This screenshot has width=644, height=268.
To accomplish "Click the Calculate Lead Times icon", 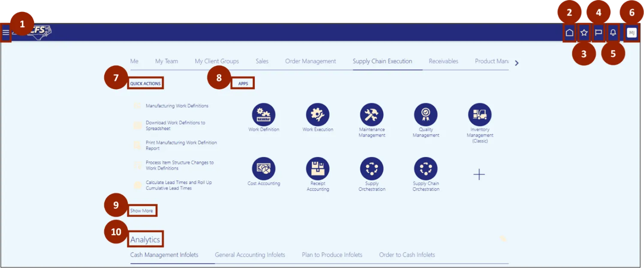I will coord(137,185).
